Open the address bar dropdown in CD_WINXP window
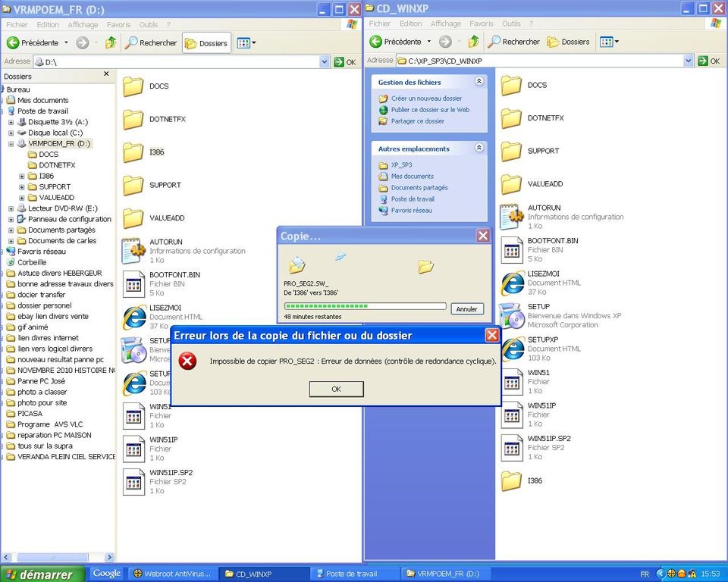This screenshot has height=582, width=728. [x=689, y=59]
